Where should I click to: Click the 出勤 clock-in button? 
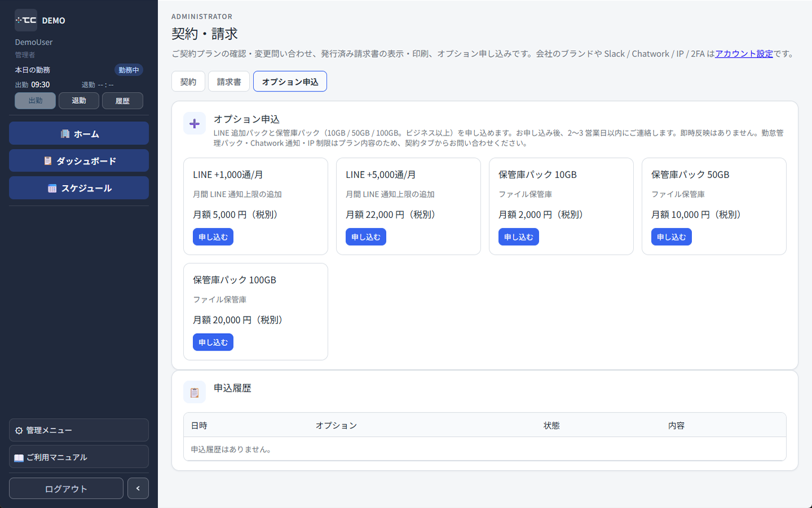pyautogui.click(x=35, y=100)
